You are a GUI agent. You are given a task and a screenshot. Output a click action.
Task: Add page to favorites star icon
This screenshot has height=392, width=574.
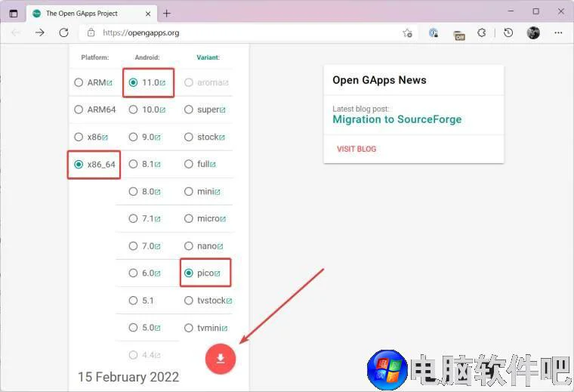(407, 33)
